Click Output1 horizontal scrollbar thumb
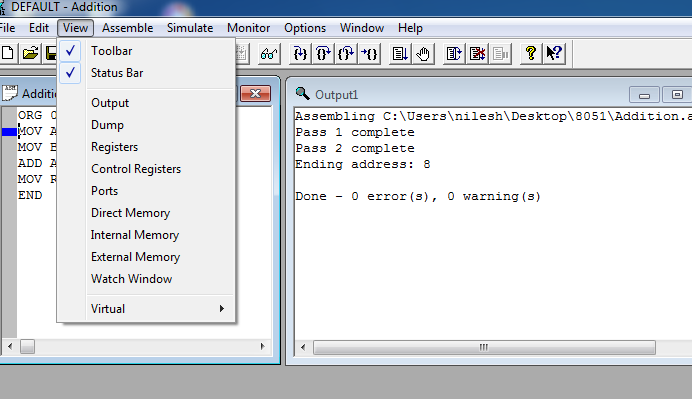 click(x=484, y=347)
